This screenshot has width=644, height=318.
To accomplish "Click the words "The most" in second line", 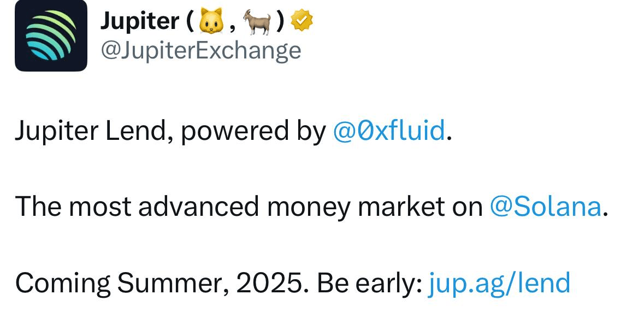I will tap(73, 207).
